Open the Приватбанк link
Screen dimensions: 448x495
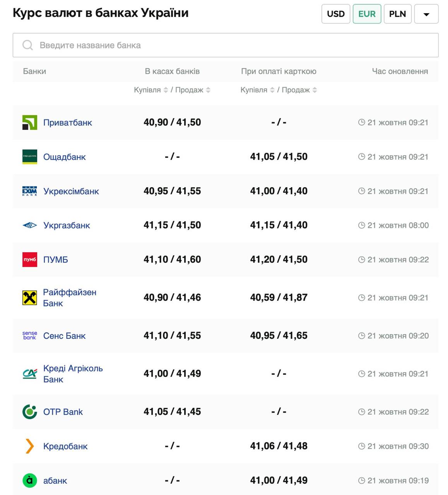[x=68, y=123]
